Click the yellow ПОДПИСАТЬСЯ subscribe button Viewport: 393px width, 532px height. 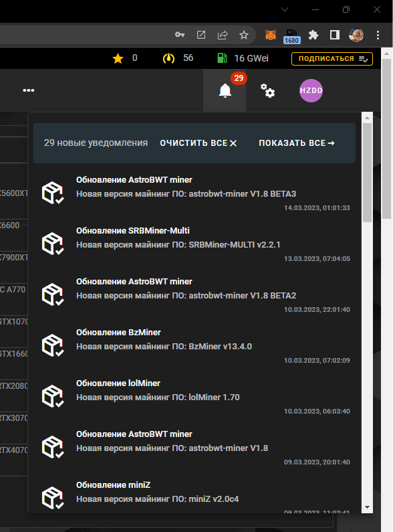click(332, 59)
